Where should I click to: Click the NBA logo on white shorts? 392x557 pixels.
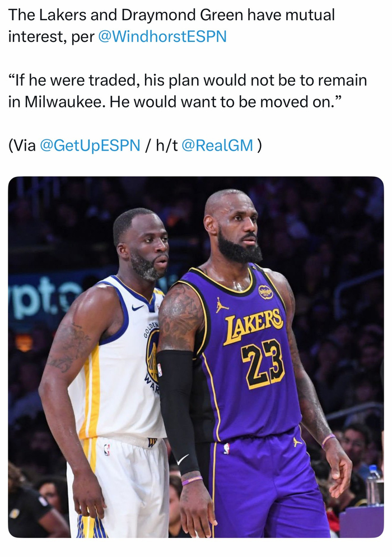[x=106, y=450]
